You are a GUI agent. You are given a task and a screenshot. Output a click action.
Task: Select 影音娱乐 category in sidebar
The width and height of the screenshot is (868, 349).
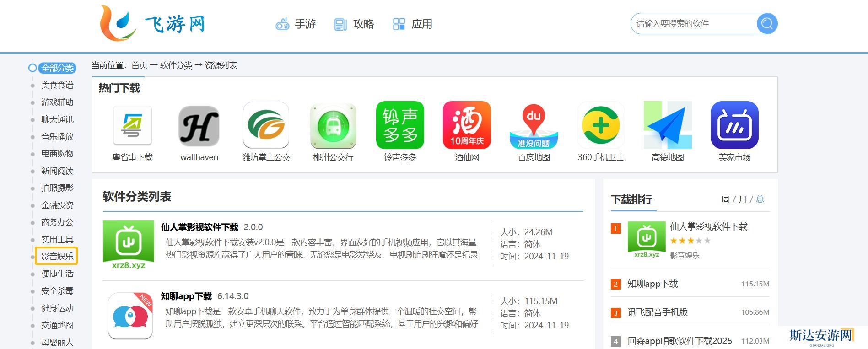pos(57,256)
